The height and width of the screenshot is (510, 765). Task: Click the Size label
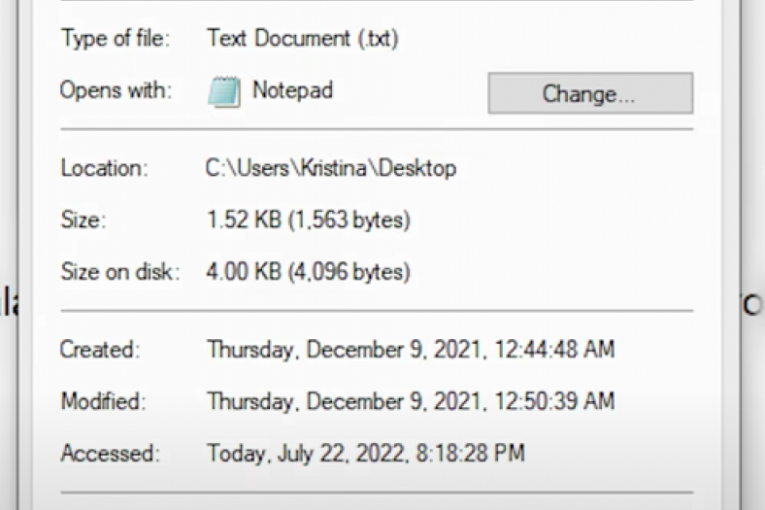coord(83,220)
